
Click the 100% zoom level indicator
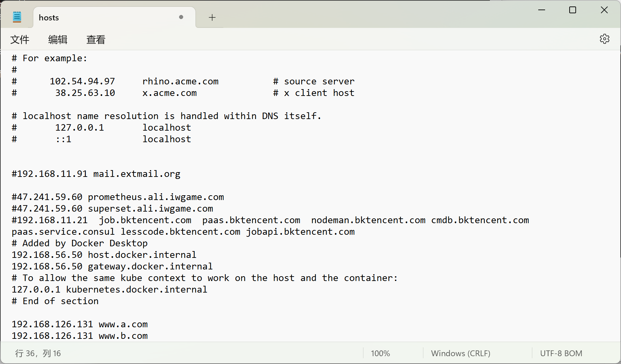click(380, 353)
